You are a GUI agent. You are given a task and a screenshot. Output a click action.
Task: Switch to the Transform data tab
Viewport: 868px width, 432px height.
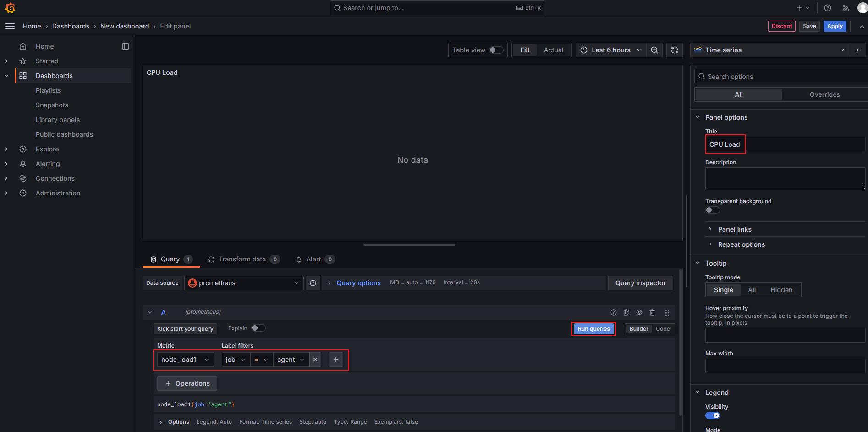coord(243,260)
